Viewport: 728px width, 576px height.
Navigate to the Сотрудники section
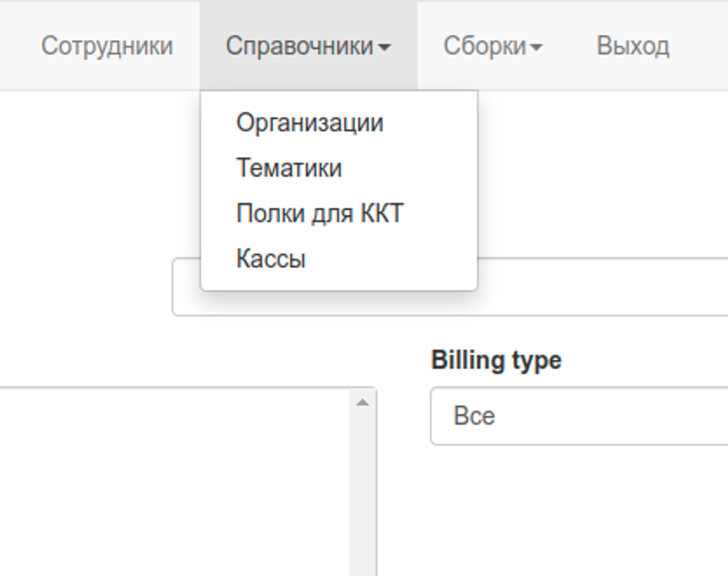(x=108, y=45)
